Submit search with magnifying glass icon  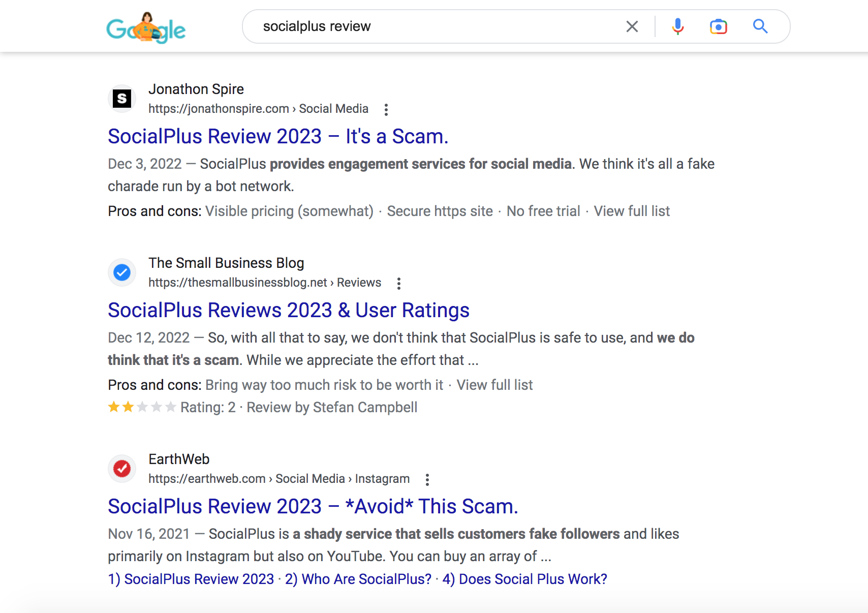click(760, 26)
